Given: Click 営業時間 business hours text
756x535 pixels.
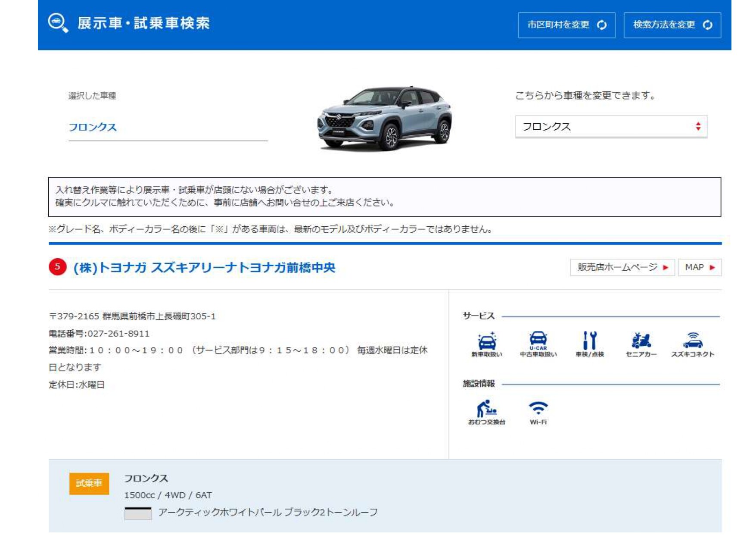Looking at the screenshot, I should coord(238,359).
